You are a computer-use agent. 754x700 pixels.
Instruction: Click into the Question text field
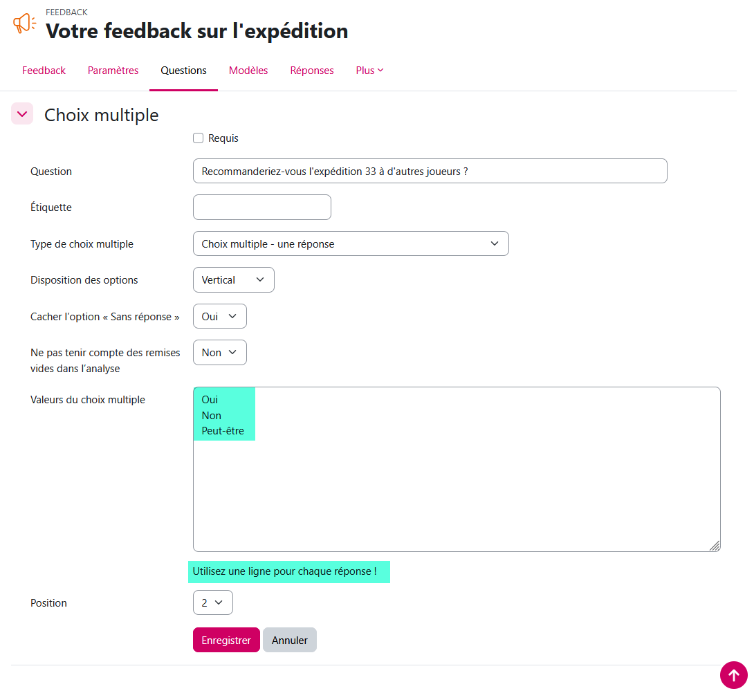tap(430, 171)
